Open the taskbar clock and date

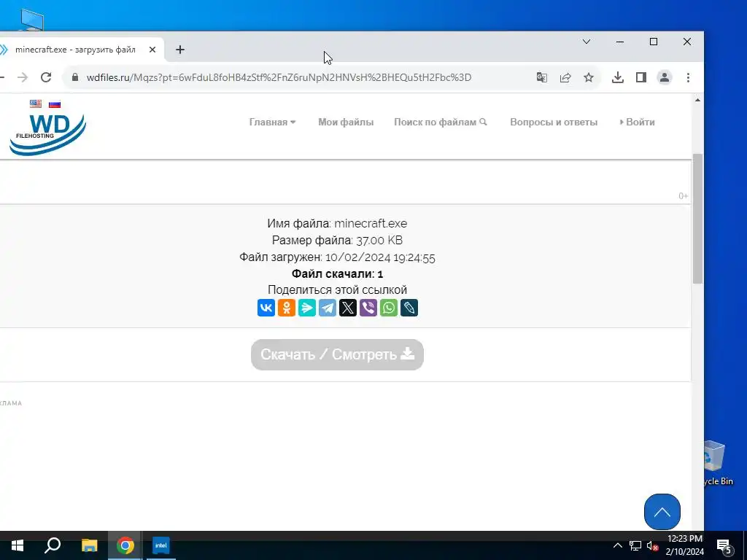685,545
